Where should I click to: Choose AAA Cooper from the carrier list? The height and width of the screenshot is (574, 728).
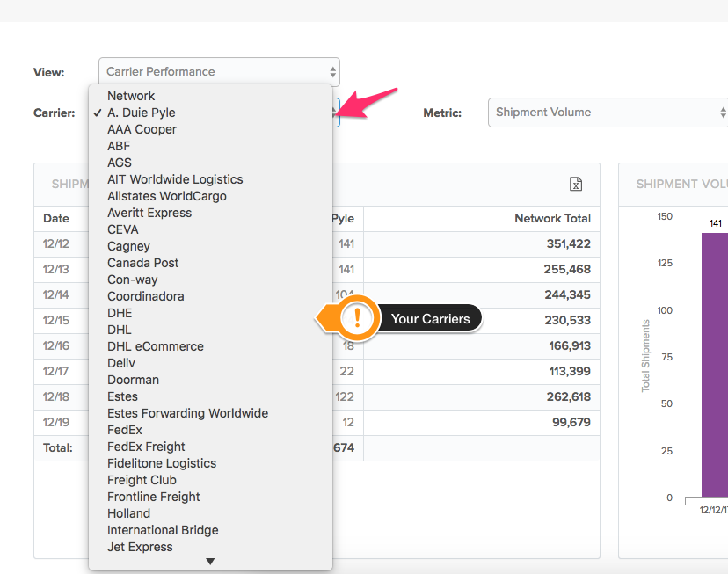(x=210, y=129)
